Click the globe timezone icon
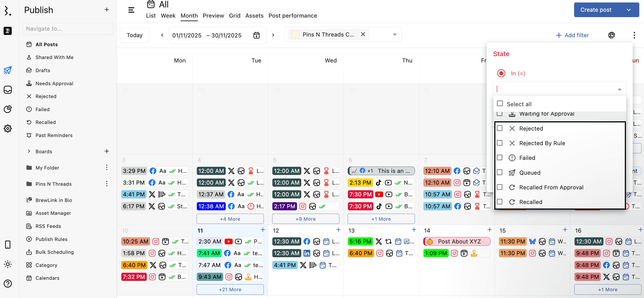The image size is (644, 298). point(611,35)
